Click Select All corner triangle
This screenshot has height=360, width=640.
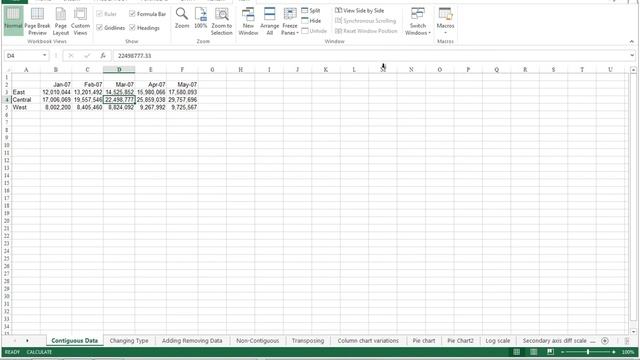(x=7, y=70)
